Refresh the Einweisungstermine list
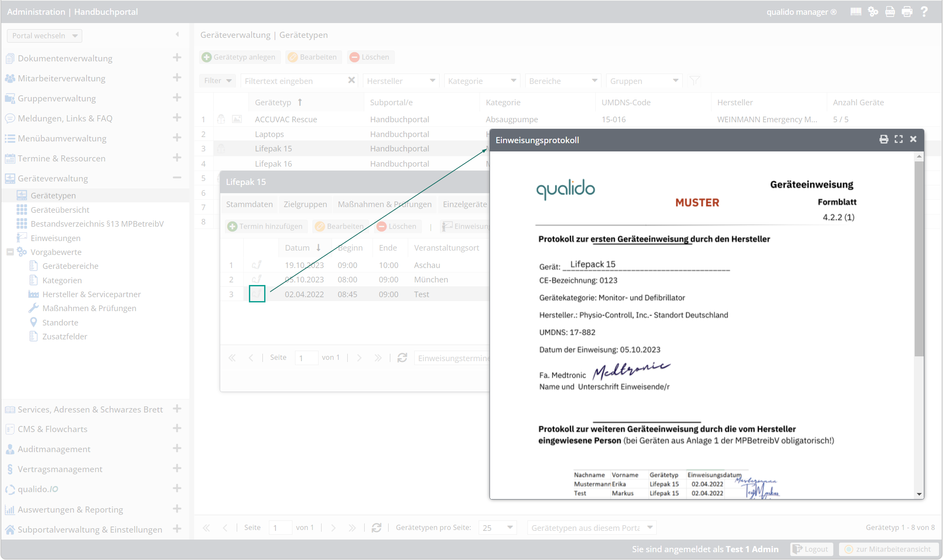Screen dimensions: 943x560 [x=402, y=358]
